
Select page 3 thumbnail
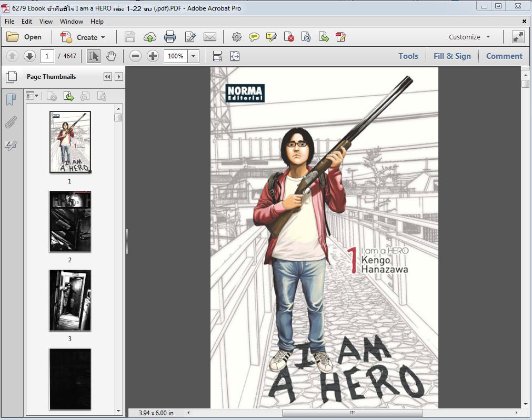click(x=70, y=300)
